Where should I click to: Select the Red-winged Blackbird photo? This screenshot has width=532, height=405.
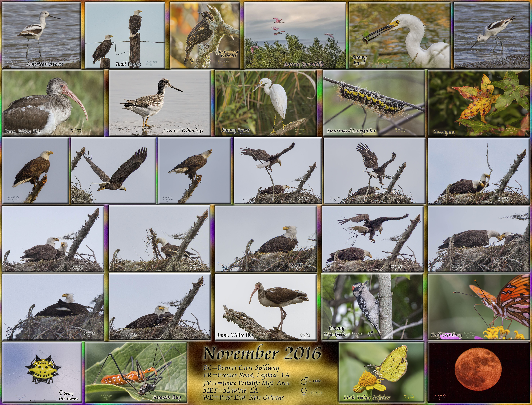tap(205, 35)
